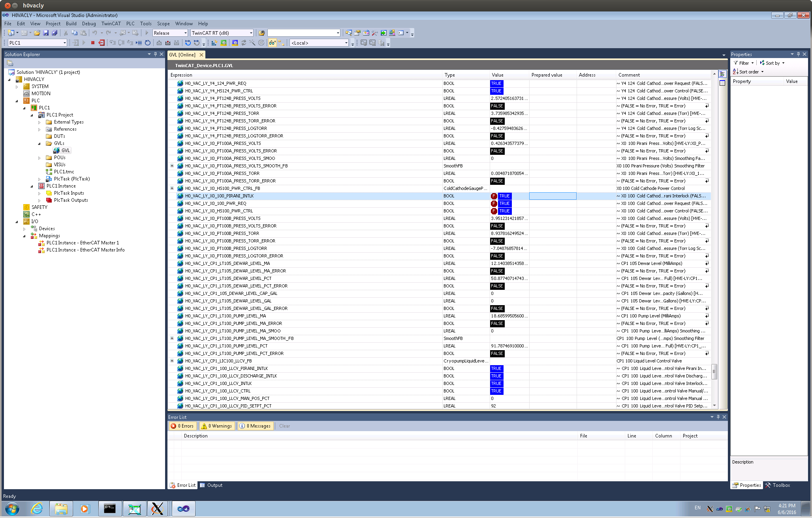812x518 pixels.
Task: Toggle forced TRUE value of H0_VAC_LY_X0_100_PIRANI_INTLK
Action: (x=505, y=196)
